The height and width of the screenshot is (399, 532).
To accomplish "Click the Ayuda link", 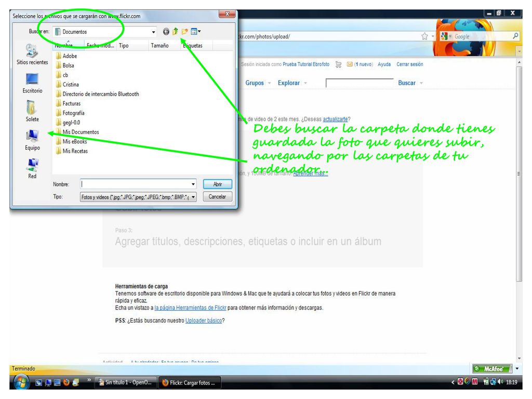I will tap(384, 64).
